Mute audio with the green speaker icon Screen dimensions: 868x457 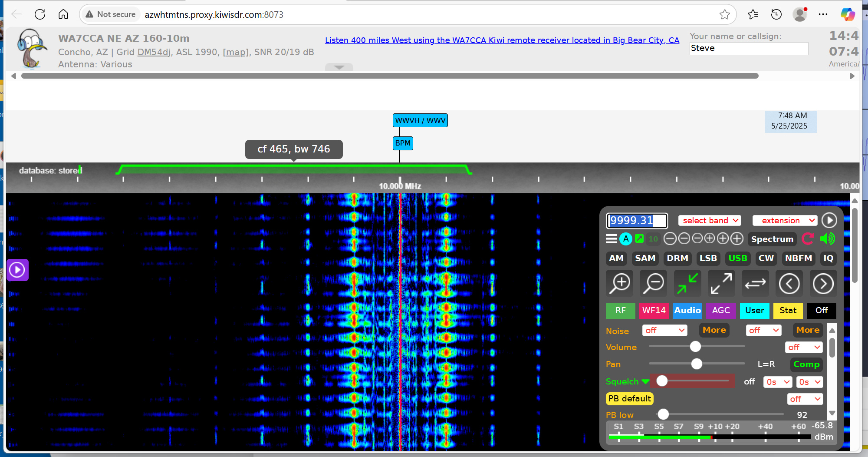pos(828,238)
